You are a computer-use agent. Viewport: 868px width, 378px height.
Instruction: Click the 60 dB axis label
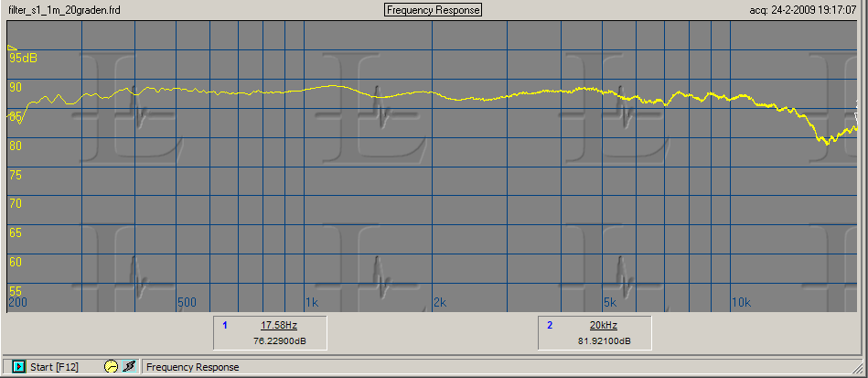point(15,262)
